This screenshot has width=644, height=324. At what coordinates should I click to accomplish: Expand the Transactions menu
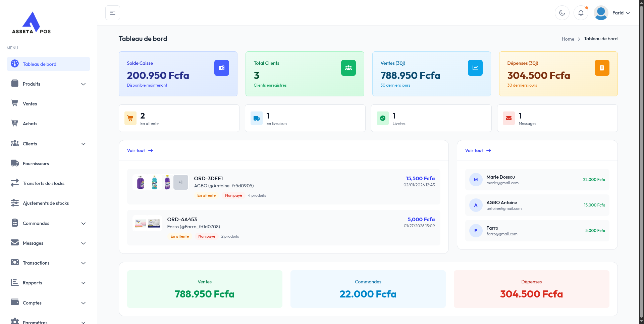(83, 263)
